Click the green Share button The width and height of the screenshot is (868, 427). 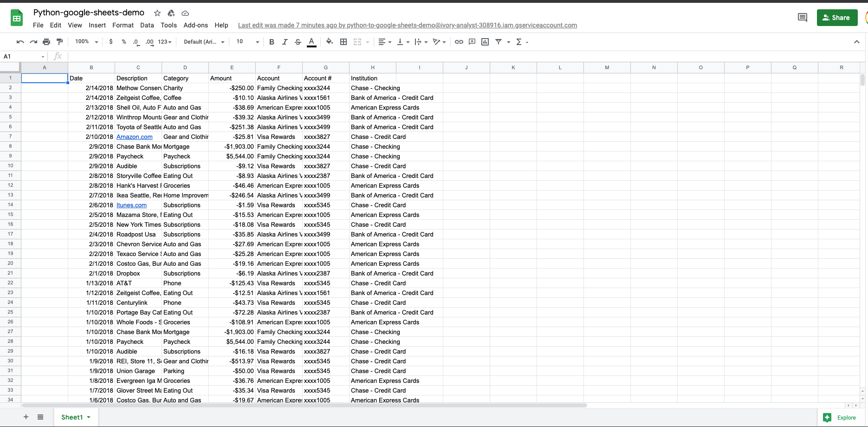pos(837,18)
